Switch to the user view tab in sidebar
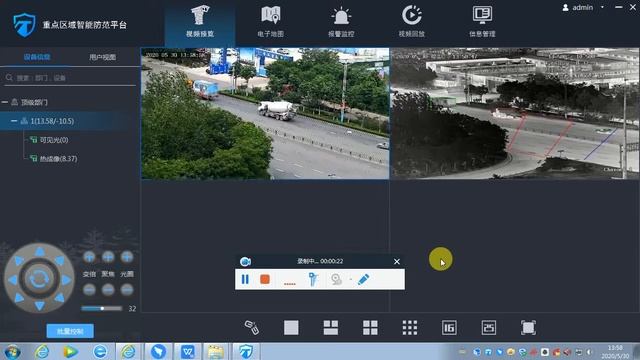Image resolution: width=640 pixels, height=360 pixels. point(102,57)
